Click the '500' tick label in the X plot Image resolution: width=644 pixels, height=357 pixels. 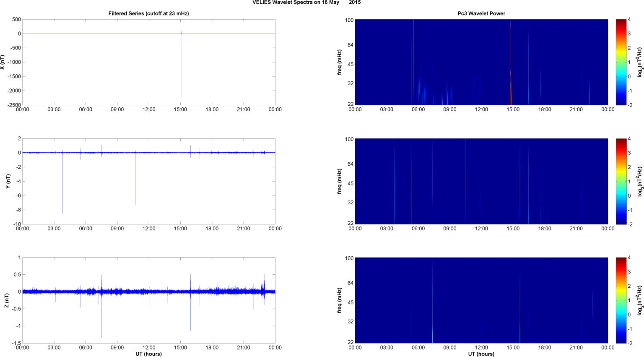coord(17,20)
